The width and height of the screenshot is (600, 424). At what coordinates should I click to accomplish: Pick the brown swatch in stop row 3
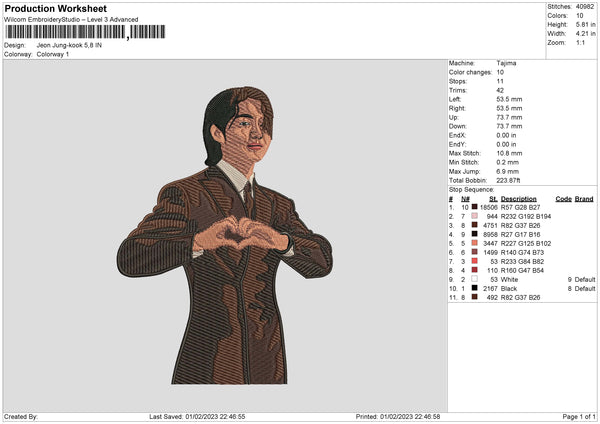474,225
